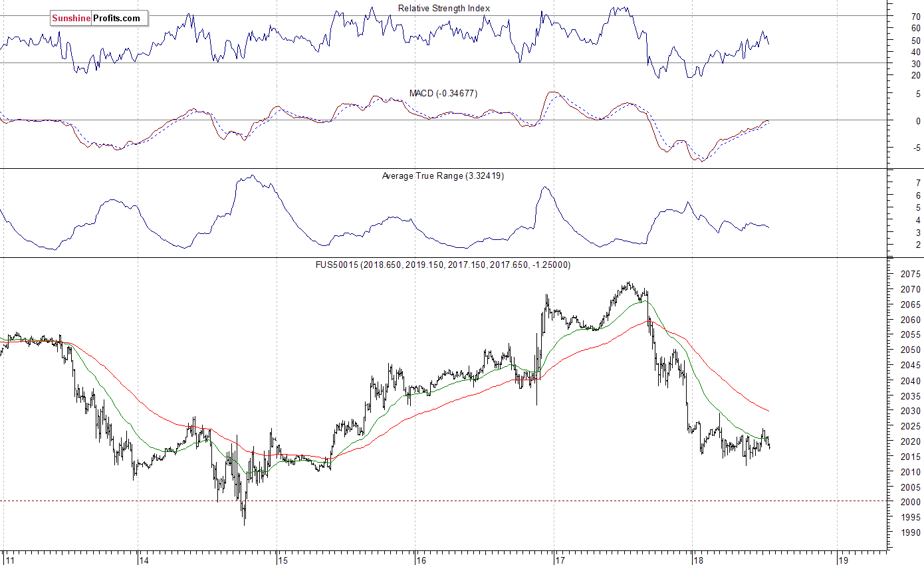Click the 1990 price axis label
Screen dimensions: 924x565
[912, 533]
